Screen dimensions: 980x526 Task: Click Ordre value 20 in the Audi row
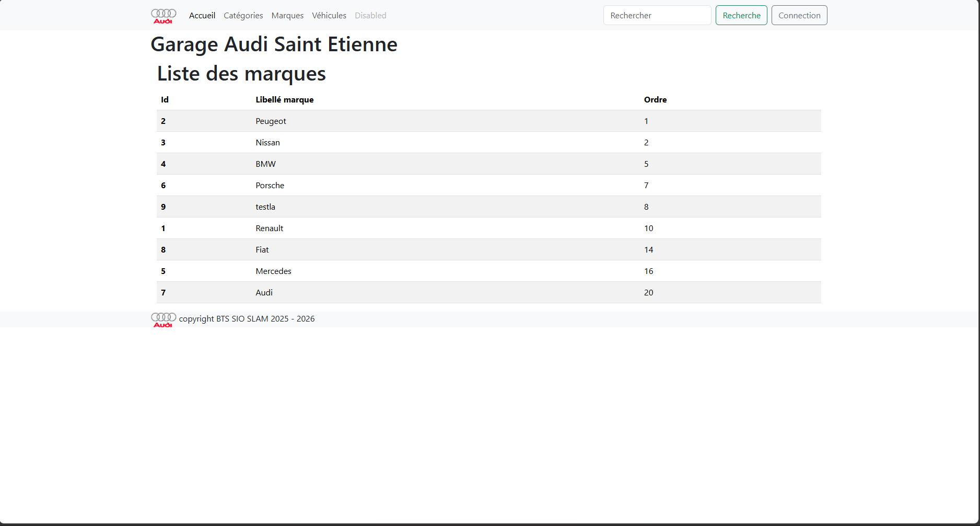pyautogui.click(x=648, y=293)
